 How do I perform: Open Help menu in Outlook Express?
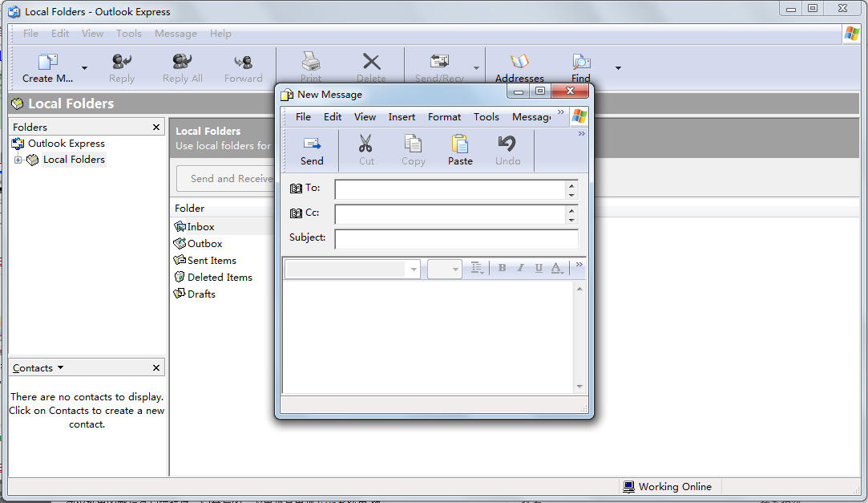point(220,34)
